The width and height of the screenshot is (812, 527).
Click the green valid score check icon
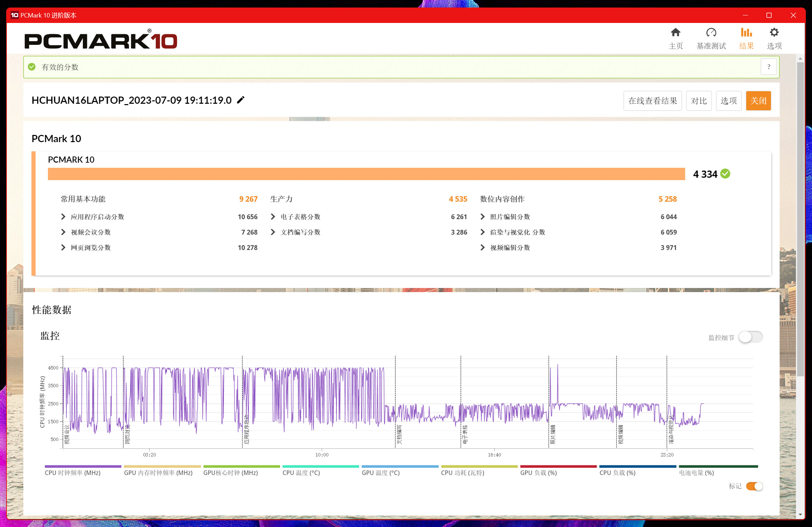tap(32, 67)
